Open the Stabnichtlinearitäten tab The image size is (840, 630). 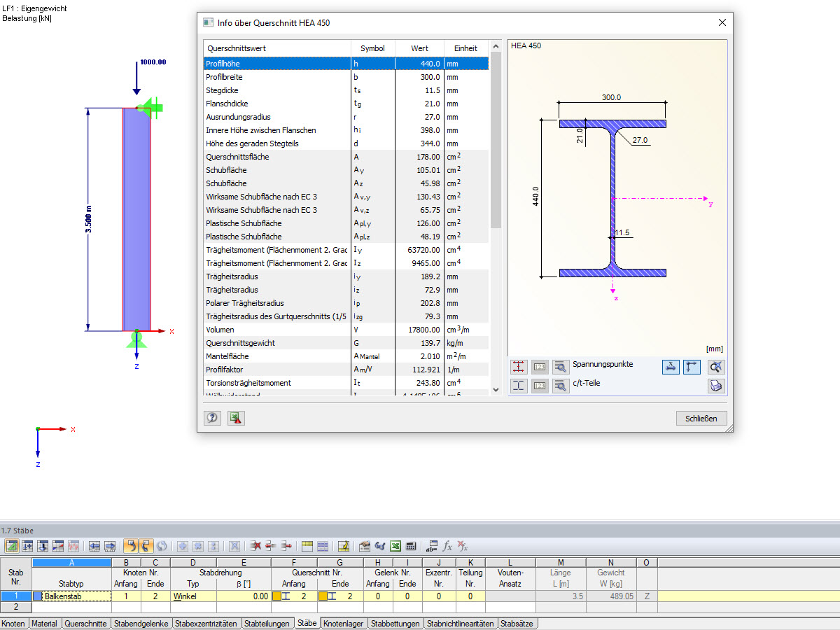pyautogui.click(x=461, y=624)
